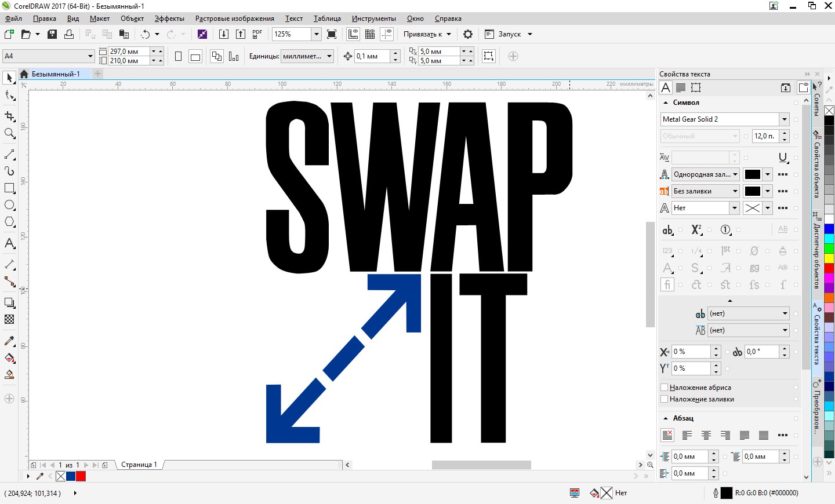Select the Transparency tool
Image resolution: width=835 pixels, height=504 pixels.
point(9,319)
